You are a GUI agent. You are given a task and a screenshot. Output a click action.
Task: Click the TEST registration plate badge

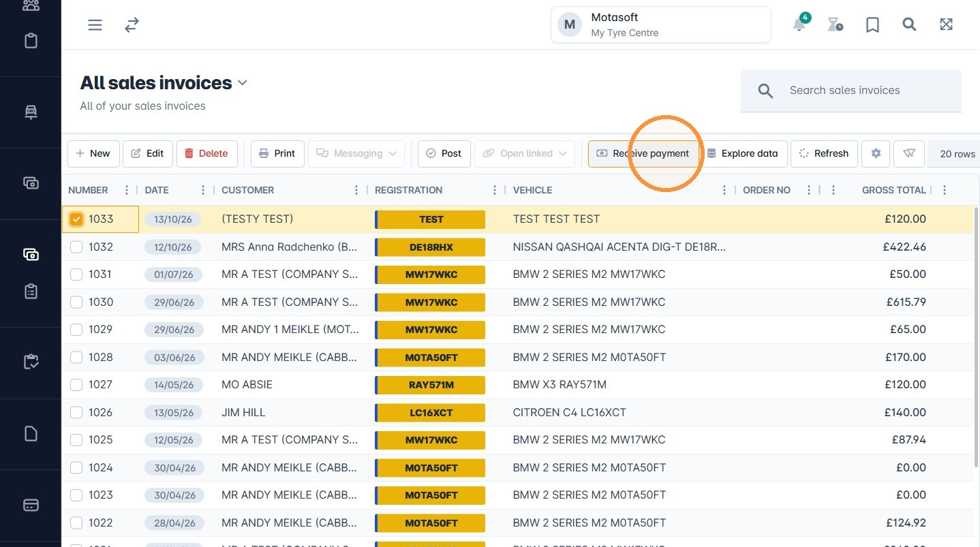430,219
